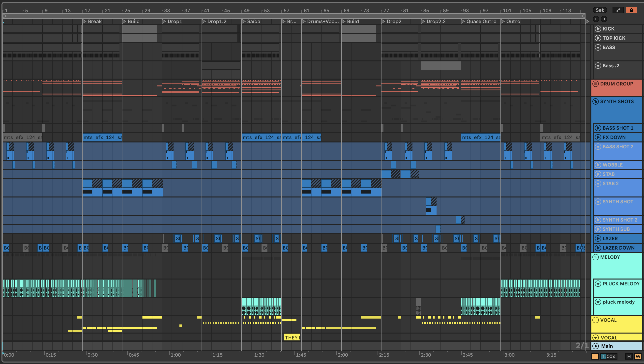
Task: Unfold the KICK track
Action: (x=598, y=29)
